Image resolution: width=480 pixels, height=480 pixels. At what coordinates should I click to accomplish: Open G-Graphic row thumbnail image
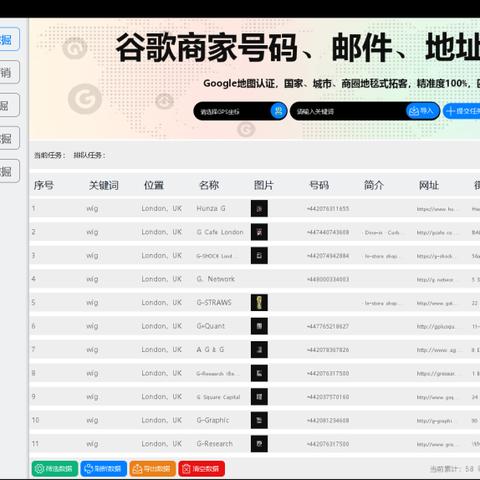tap(259, 420)
